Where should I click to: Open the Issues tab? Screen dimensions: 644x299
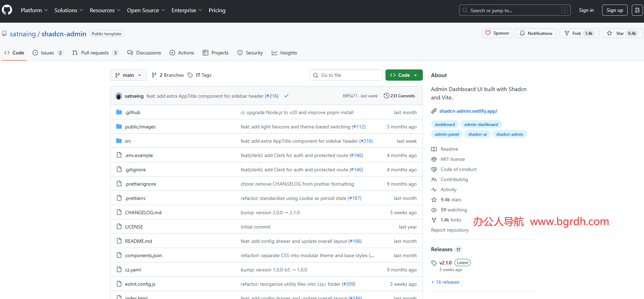click(x=48, y=53)
